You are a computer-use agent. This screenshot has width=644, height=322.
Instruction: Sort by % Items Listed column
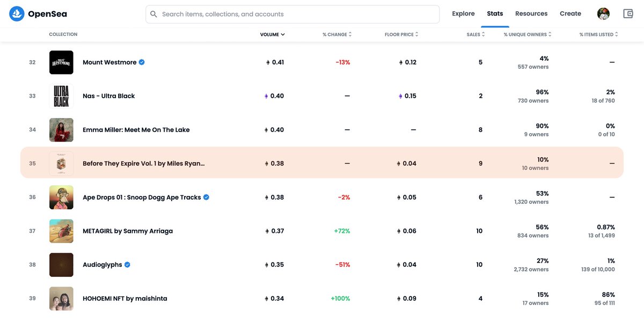pos(599,34)
